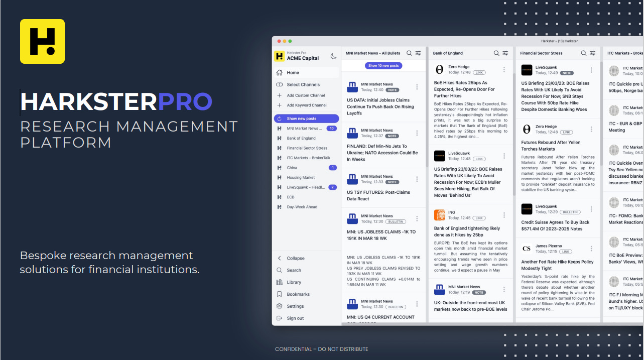Open Settings gear in sidebar
The height and width of the screenshot is (360, 644).
(280, 306)
